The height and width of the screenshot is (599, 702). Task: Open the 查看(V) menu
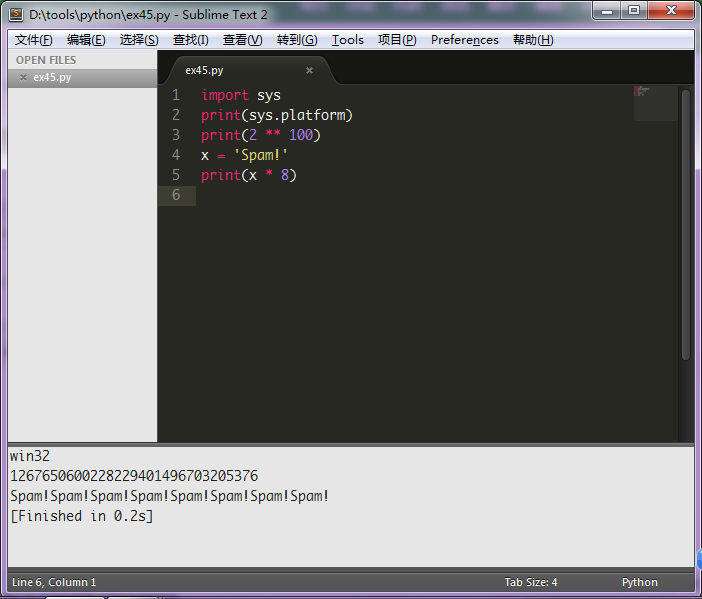point(242,40)
